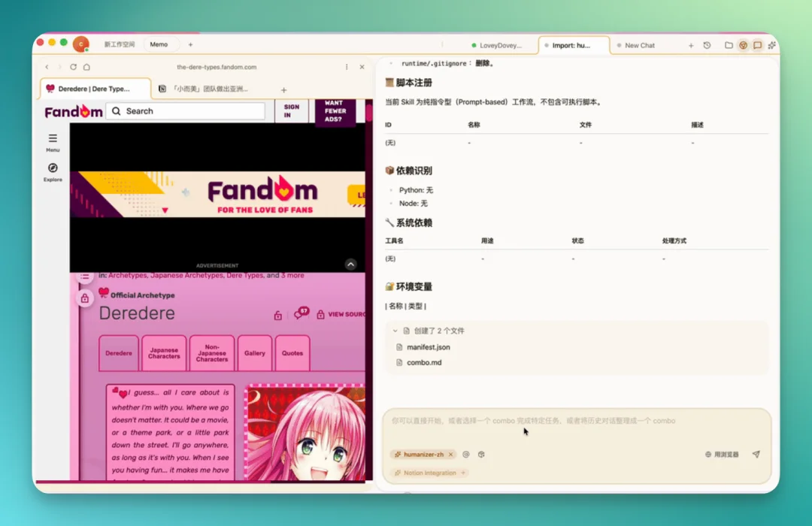This screenshot has height=526, width=812.
Task: Remove the humanizer-zh combo tag
Action: pyautogui.click(x=452, y=455)
